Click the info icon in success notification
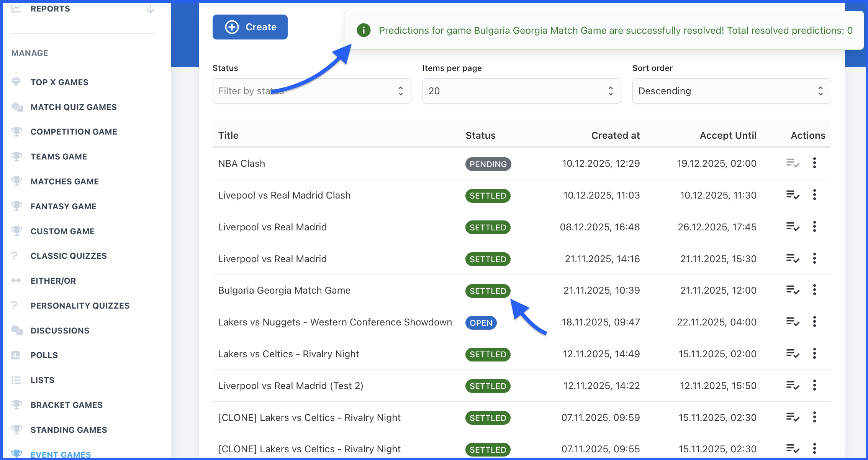This screenshot has height=460, width=868. point(364,30)
